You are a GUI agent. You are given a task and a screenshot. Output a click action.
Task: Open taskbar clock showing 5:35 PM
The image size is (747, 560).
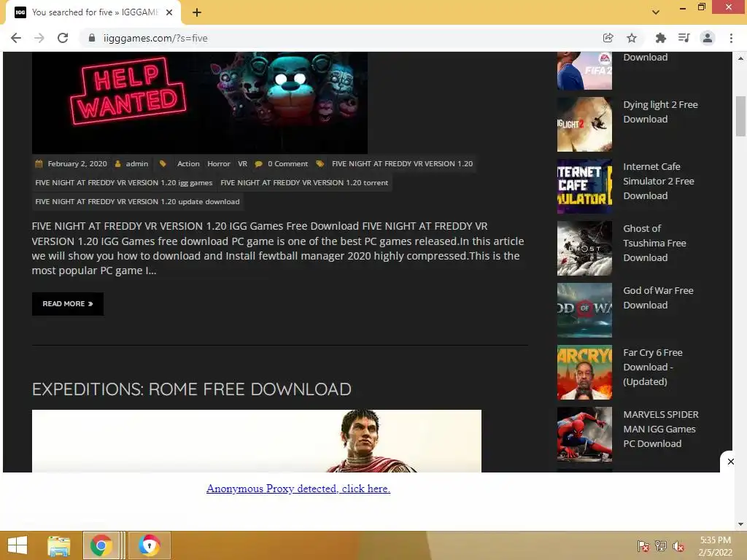[x=715, y=546]
